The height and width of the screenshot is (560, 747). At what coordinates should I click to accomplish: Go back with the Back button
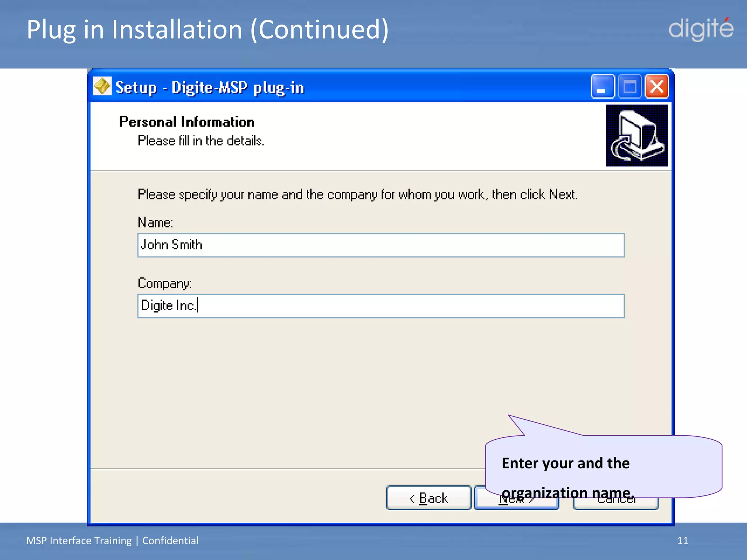(429, 498)
